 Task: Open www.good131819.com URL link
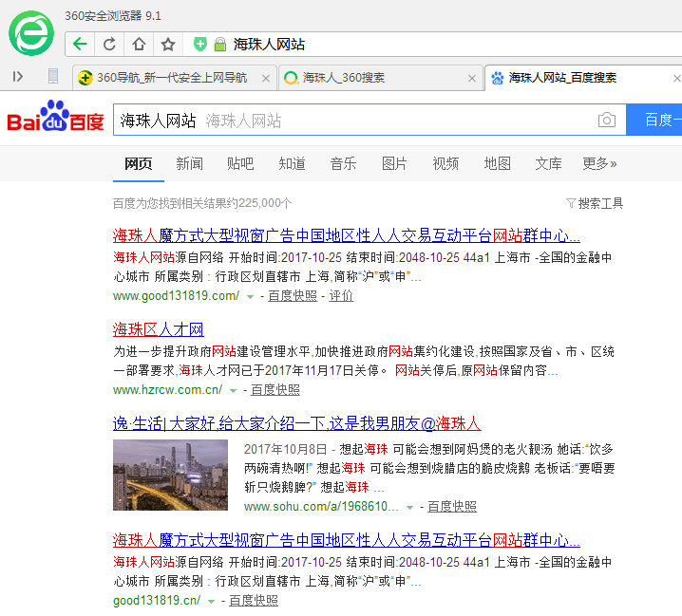tap(176, 296)
